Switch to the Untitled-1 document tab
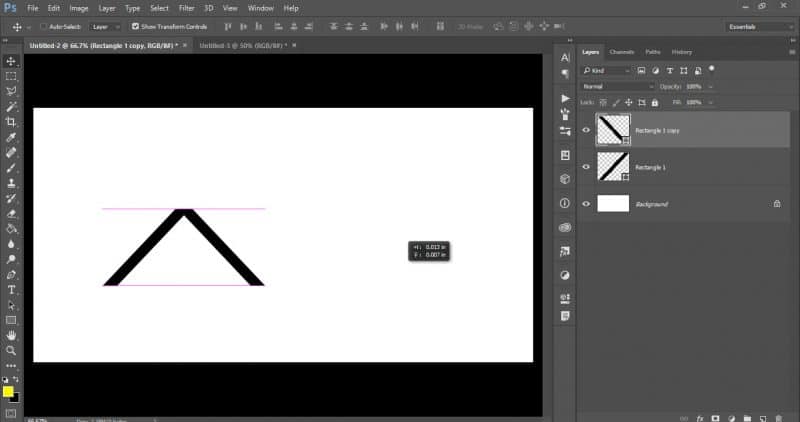Image resolution: width=800 pixels, height=422 pixels. [242, 45]
